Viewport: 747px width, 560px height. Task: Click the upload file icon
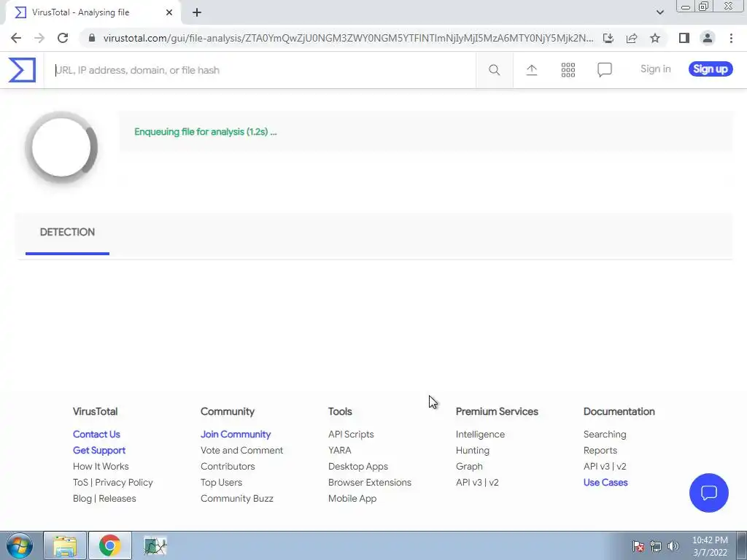tap(531, 70)
